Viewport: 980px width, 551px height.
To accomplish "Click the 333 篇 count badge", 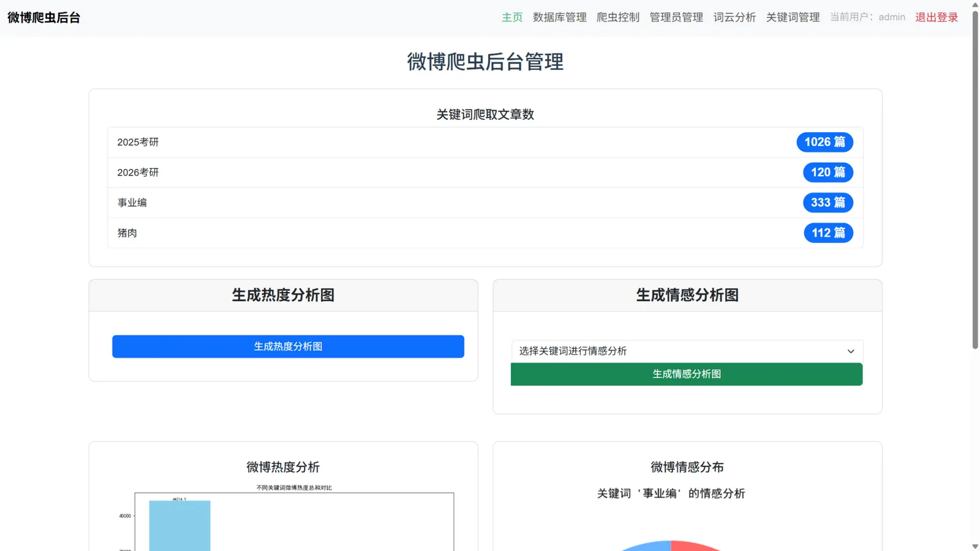I will click(828, 203).
